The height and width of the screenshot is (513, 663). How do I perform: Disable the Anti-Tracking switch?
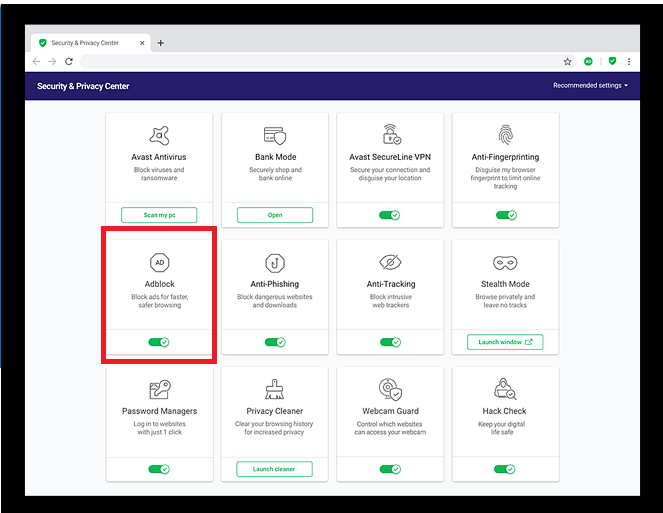[390, 342]
